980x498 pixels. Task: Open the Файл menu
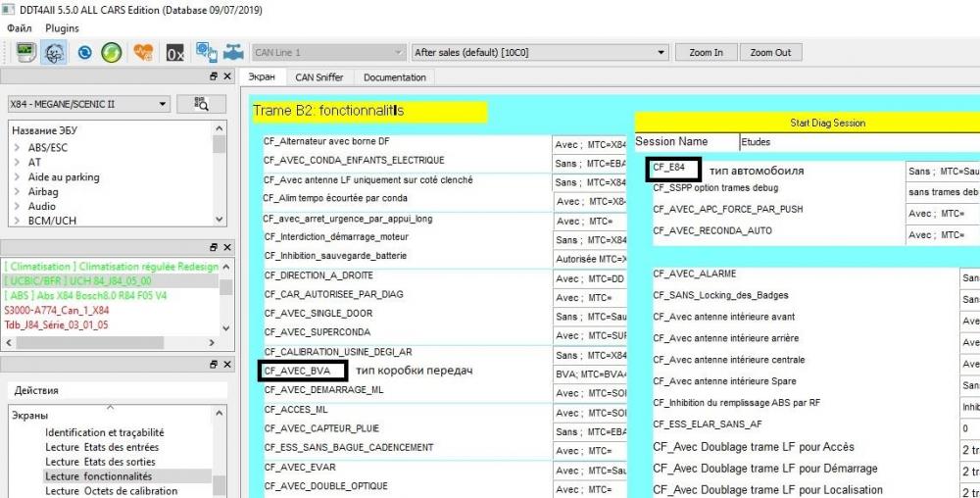click(20, 28)
